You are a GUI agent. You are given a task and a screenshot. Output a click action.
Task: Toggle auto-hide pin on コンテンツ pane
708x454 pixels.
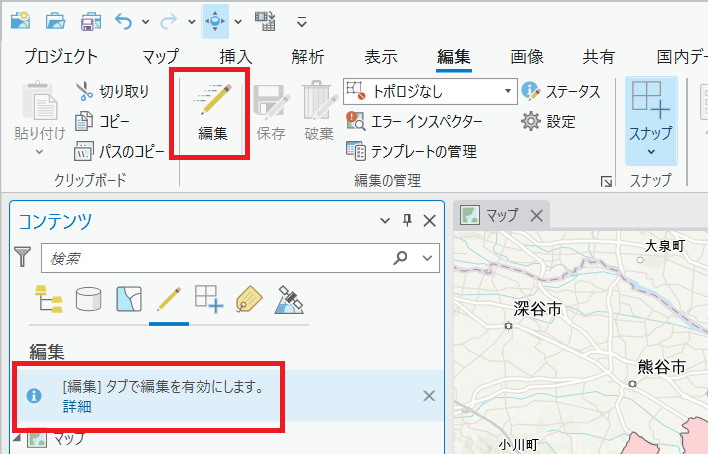pyautogui.click(x=407, y=220)
